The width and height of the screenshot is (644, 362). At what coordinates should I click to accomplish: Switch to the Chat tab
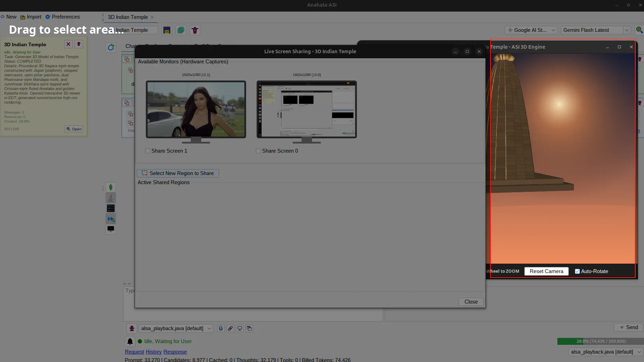pos(130,46)
